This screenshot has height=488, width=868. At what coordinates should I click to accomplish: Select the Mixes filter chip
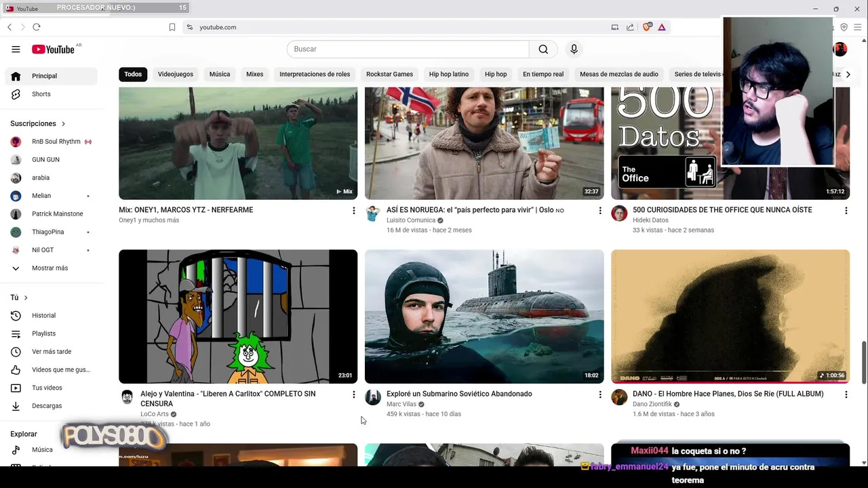254,74
